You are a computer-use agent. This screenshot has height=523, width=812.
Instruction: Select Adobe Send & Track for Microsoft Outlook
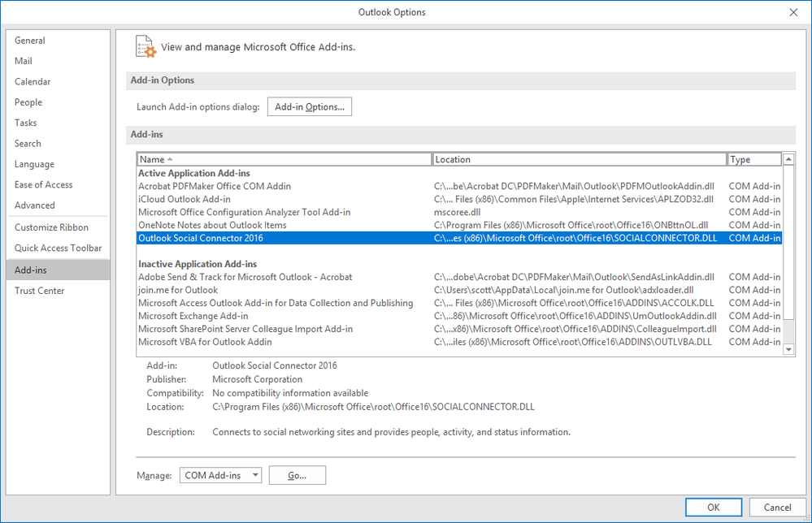pos(459,277)
